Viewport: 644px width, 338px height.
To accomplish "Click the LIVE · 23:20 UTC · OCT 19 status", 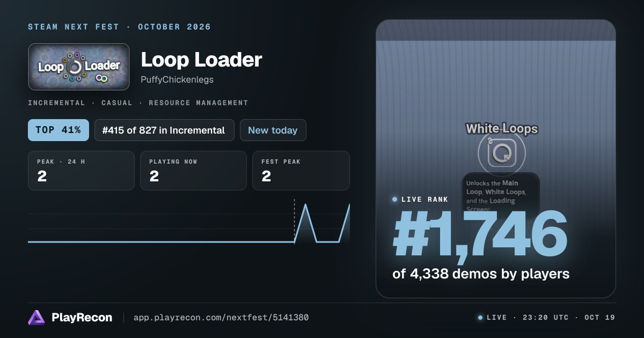I will click(546, 318).
